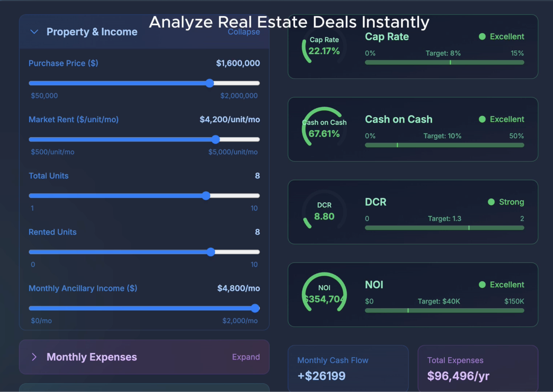Click the Cap Rate target progress bar
Image resolution: width=553 pixels, height=392 pixels.
pyautogui.click(x=444, y=63)
